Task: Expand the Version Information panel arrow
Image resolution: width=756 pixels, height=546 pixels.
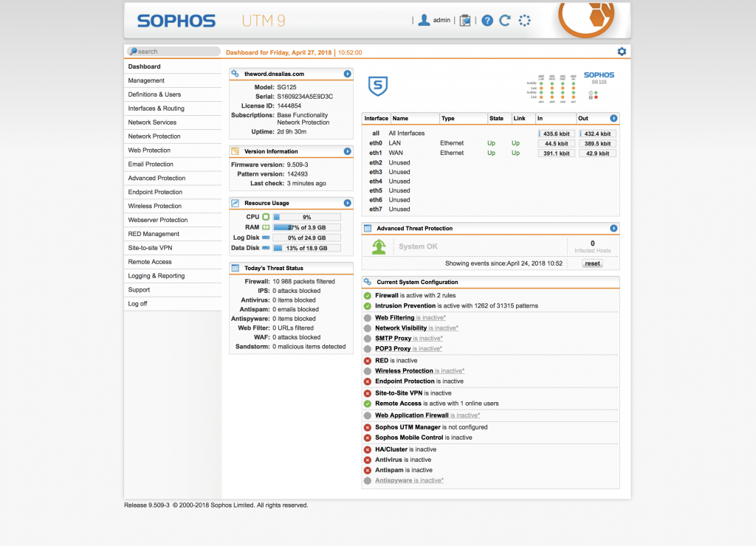Action: (347, 151)
